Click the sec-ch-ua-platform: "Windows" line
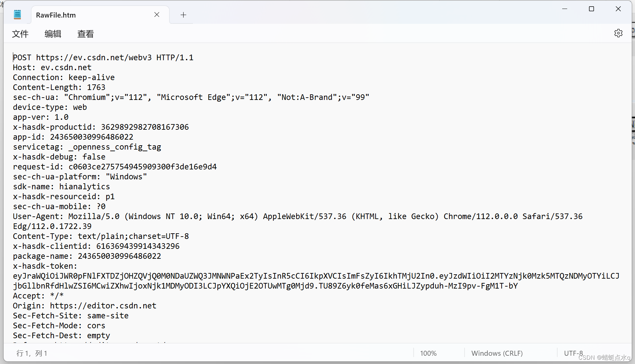Viewport: 635px width, 364px height. 80,177
